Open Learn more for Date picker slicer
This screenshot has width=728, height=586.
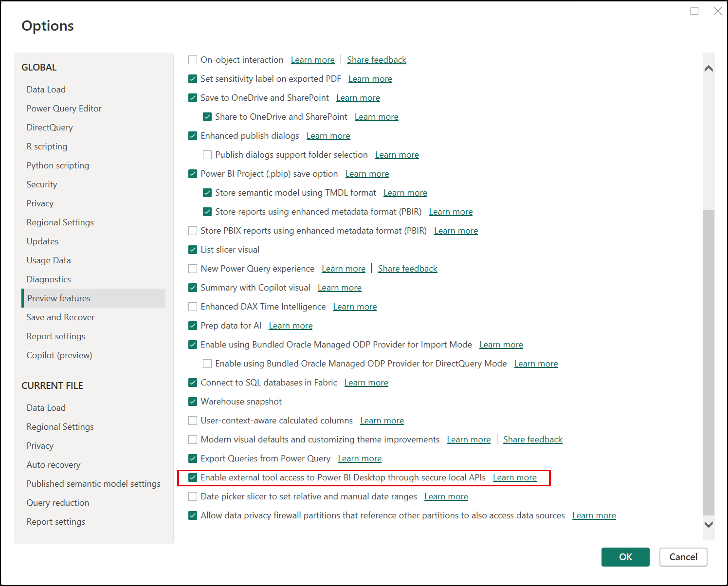(446, 496)
